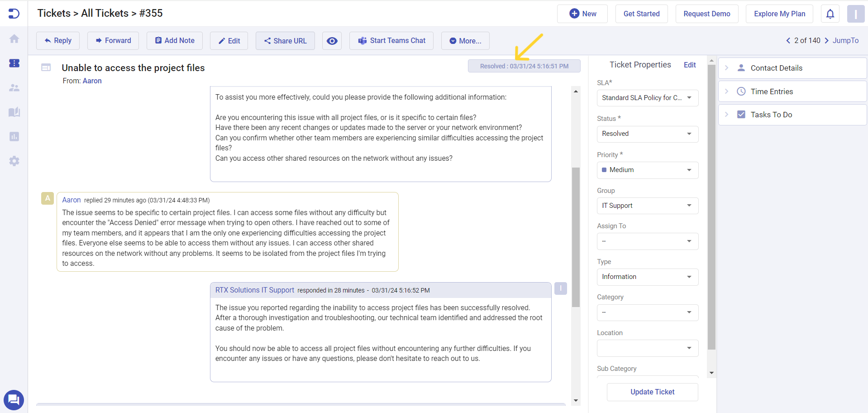Open the Tickets icon in sidebar
868x413 pixels.
(14, 63)
